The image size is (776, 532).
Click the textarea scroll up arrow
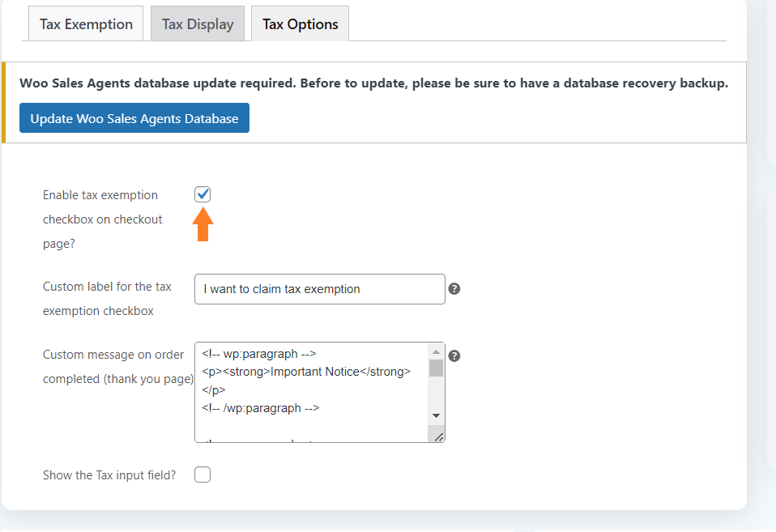coord(436,352)
